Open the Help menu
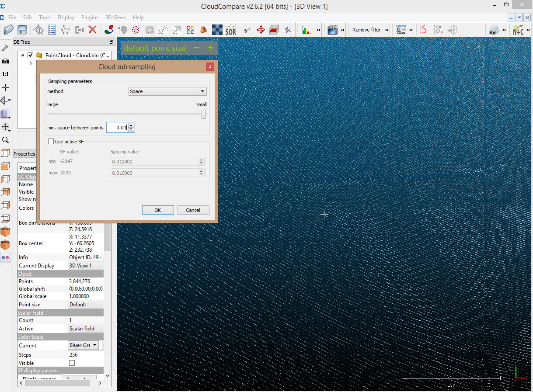Screen dimensions: 533x392 pyautogui.click(x=138, y=17)
